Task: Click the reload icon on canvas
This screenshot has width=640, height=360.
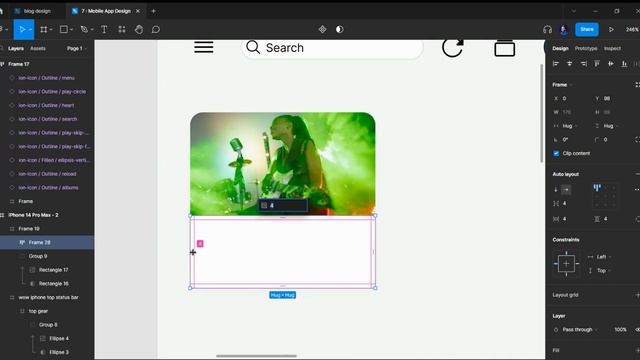Action: (x=453, y=47)
